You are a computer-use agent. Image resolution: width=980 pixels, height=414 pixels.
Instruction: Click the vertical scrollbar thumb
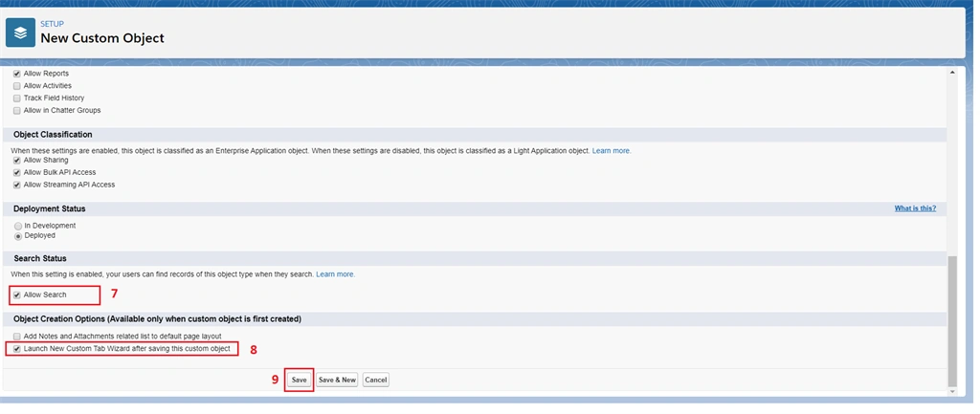click(x=952, y=320)
